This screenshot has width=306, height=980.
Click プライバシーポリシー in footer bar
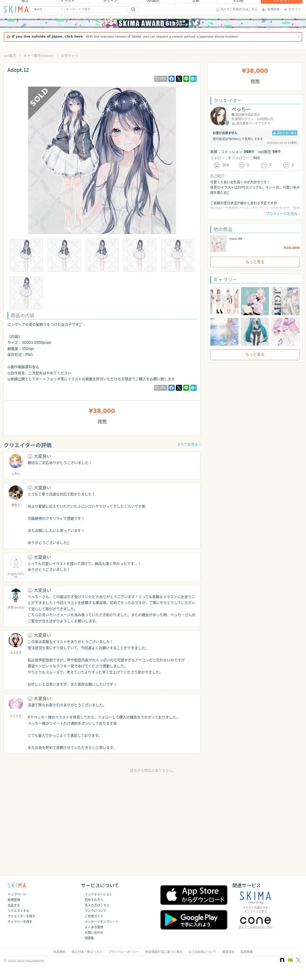124,952
